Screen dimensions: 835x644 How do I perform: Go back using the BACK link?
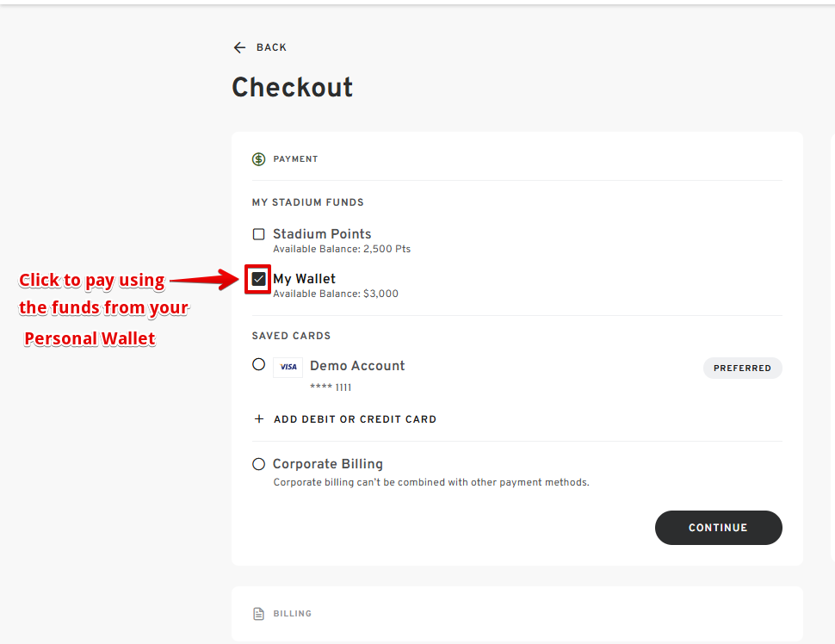(x=271, y=47)
